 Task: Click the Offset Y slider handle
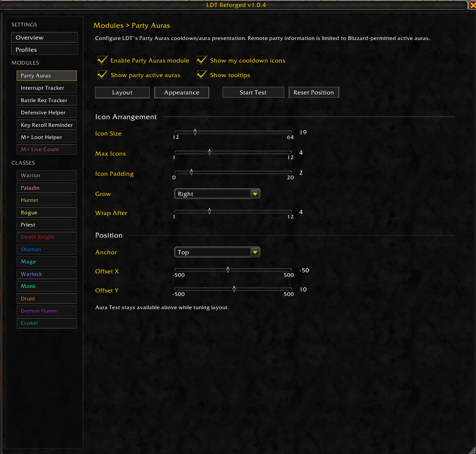[234, 289]
